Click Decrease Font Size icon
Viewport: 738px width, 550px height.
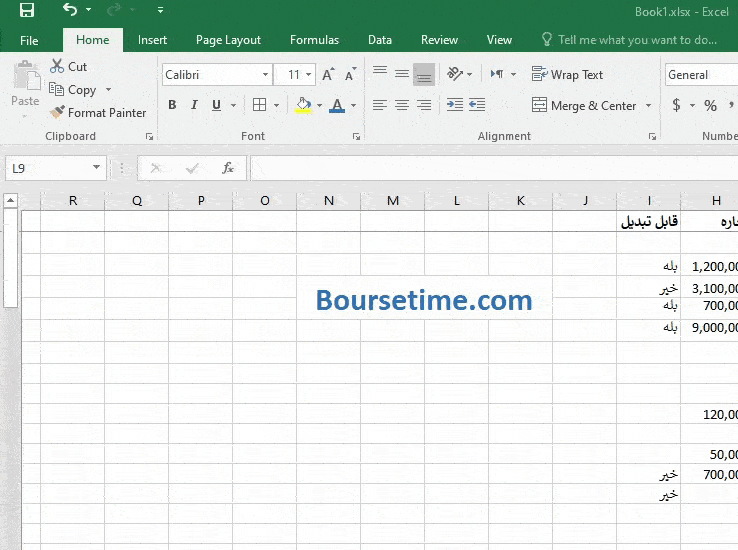(351, 74)
